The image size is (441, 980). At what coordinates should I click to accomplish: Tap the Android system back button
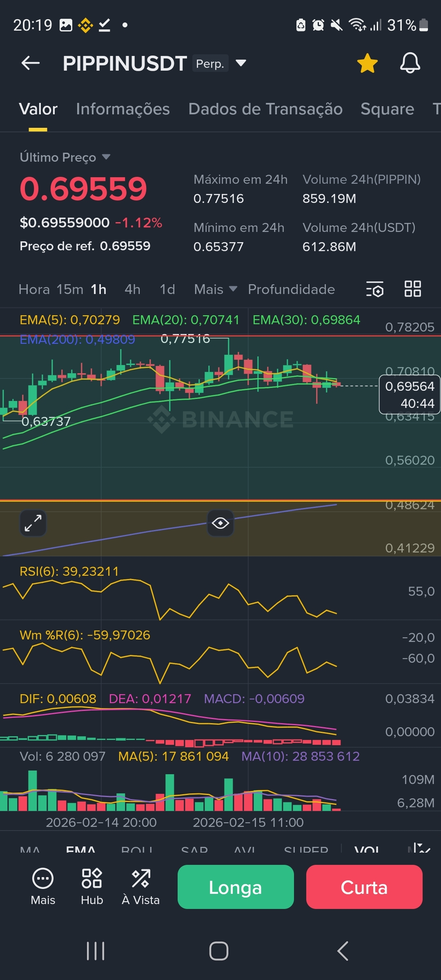pyautogui.click(x=343, y=951)
